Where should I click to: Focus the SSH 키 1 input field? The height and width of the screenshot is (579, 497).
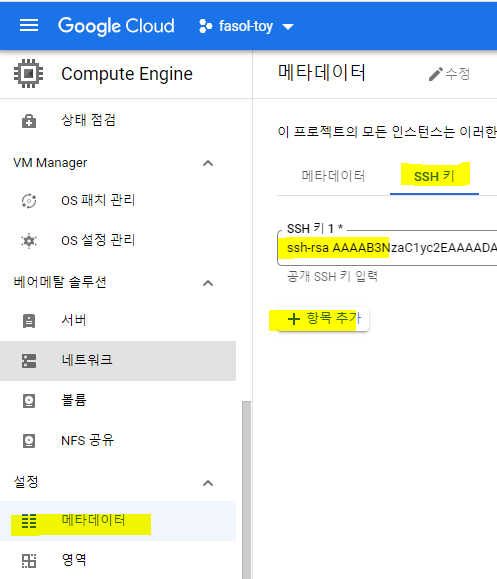coord(387,248)
